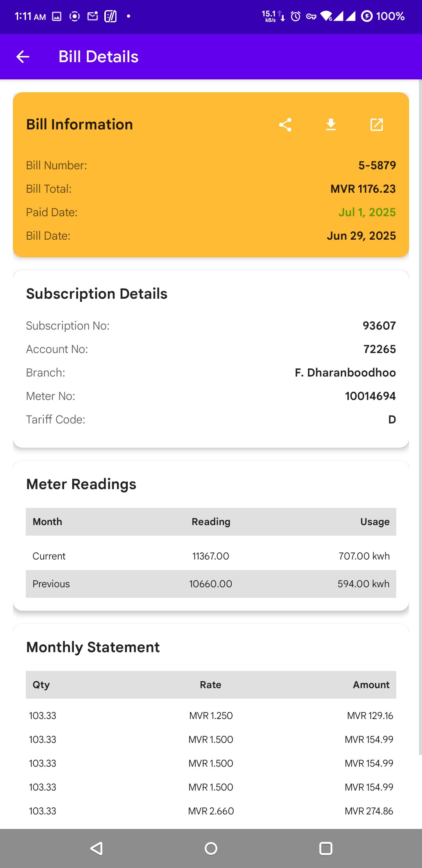Open bill externally with open-in-new icon
Image resolution: width=422 pixels, height=868 pixels.
(377, 125)
